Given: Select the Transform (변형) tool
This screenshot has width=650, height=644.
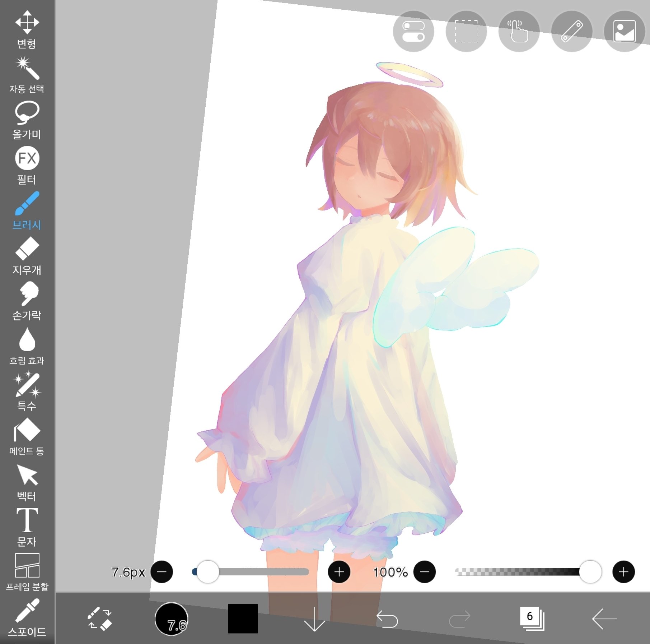Looking at the screenshot, I should 27,29.
